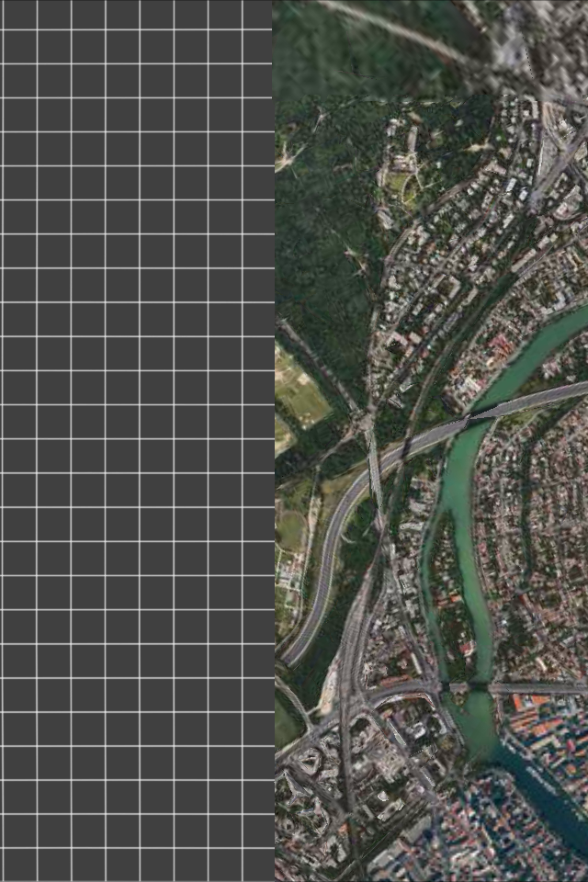Click the large buildings at map's bottom left
The width and height of the screenshot is (588, 882).
click(x=312, y=790)
